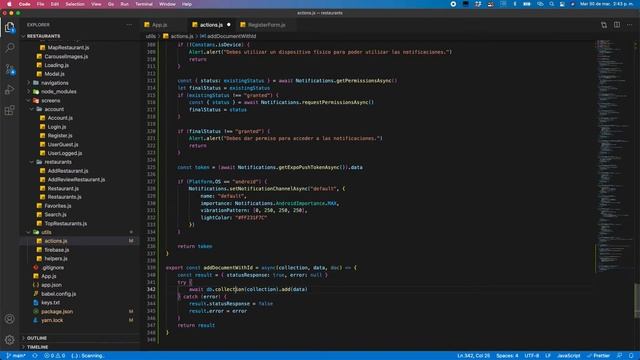This screenshot has width=640, height=360.
Task: Open the Run and Debug view
Action: click(x=9, y=90)
